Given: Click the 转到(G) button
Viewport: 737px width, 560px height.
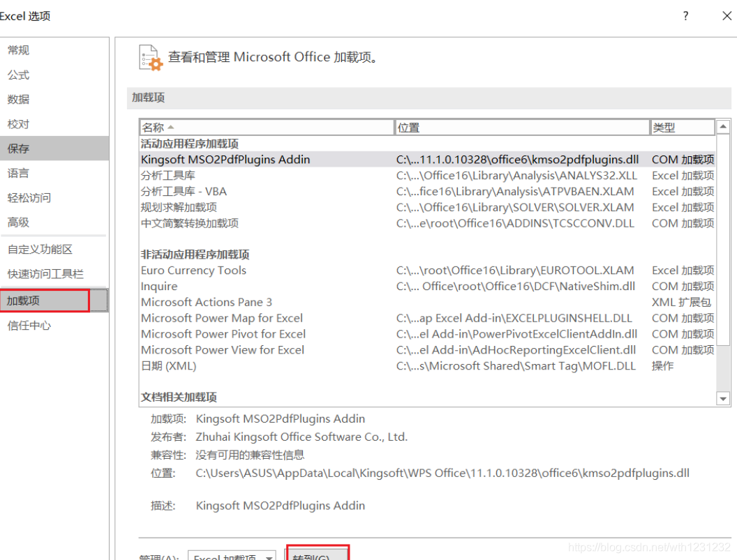Looking at the screenshot, I should click(x=318, y=554).
